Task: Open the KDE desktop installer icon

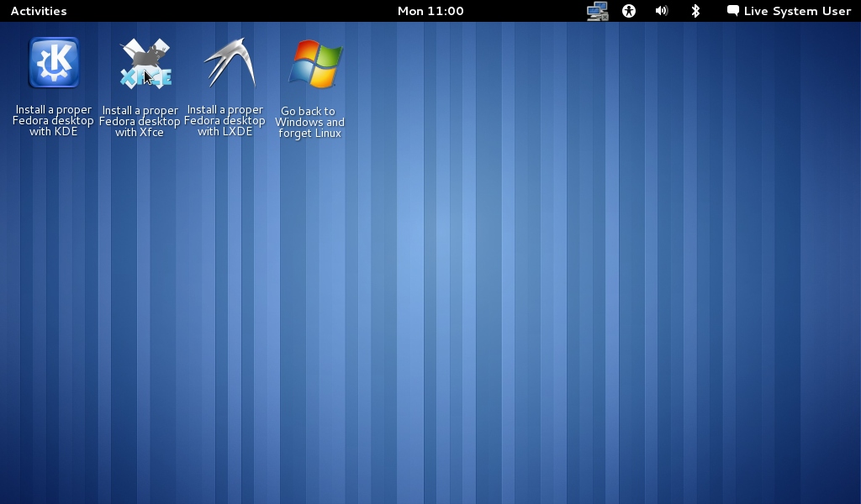Action: [52, 62]
